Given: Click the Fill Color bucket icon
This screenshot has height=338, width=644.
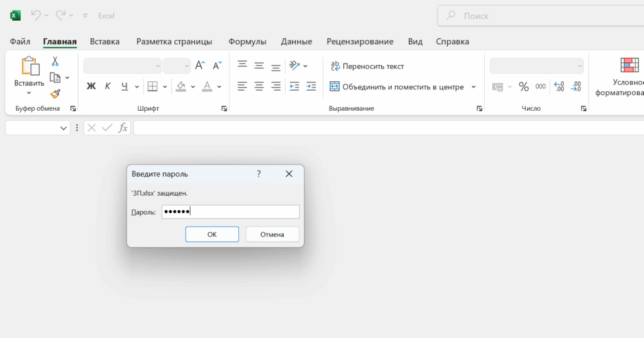Looking at the screenshot, I should (180, 86).
